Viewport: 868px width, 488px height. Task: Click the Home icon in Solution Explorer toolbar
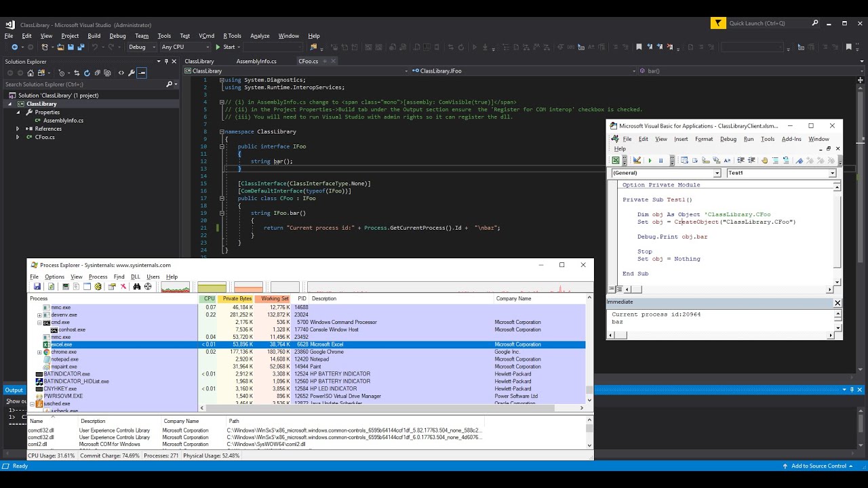pyautogui.click(x=31, y=73)
